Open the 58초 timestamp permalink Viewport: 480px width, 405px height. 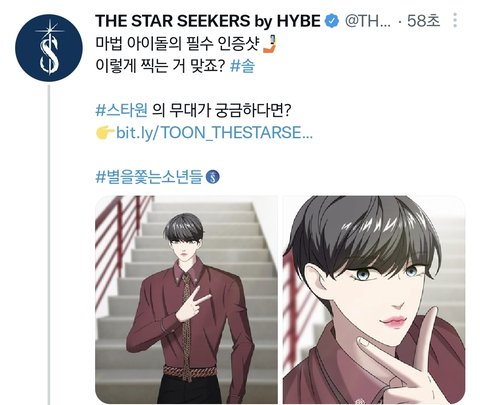tap(423, 21)
